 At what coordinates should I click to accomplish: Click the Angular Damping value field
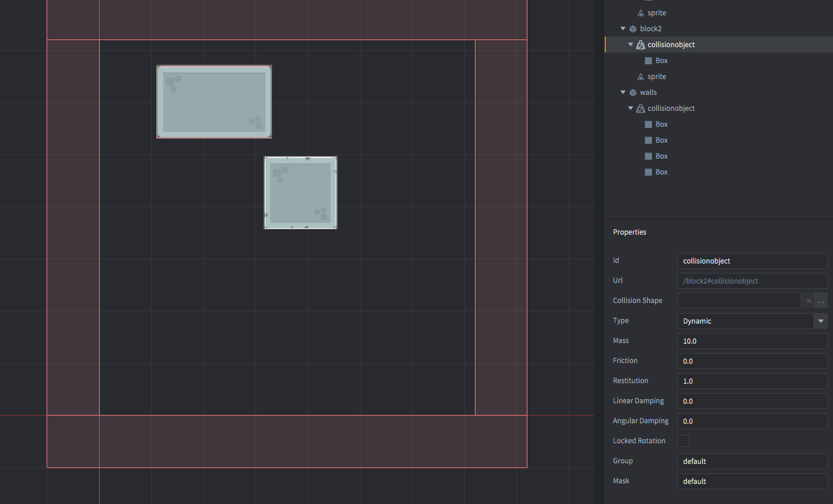coord(752,421)
